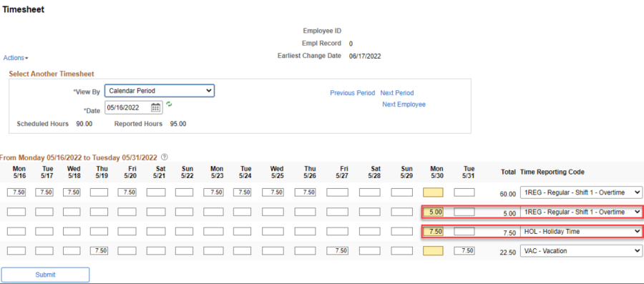Click the Employee ID label
The height and width of the screenshot is (284, 644).
[x=322, y=31]
